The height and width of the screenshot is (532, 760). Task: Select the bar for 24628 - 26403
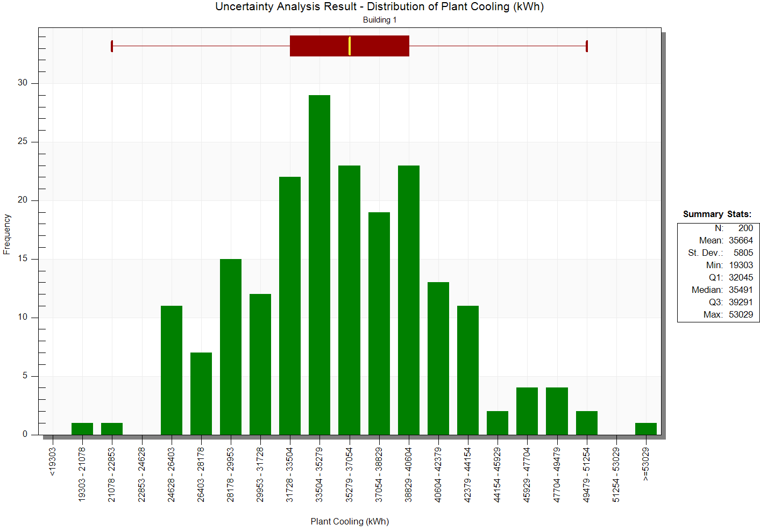tap(171, 370)
